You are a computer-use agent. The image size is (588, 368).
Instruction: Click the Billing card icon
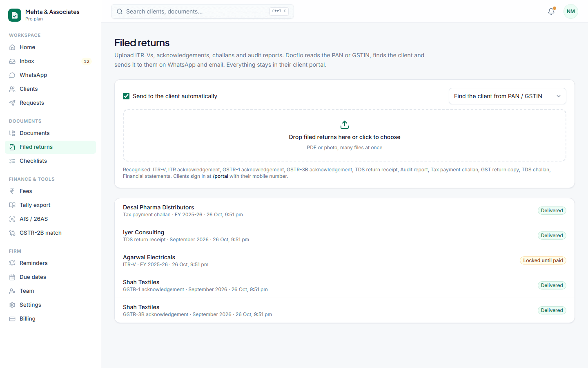(12, 319)
